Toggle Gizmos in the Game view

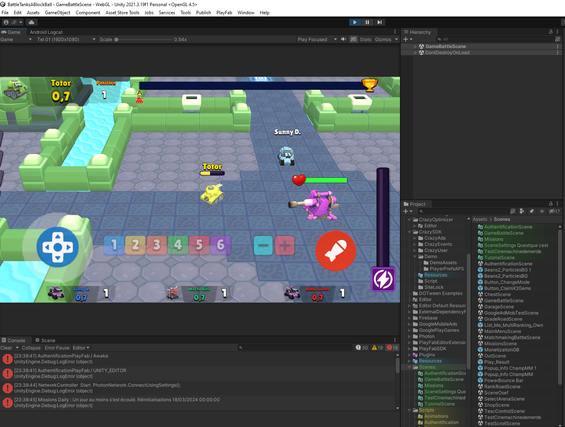pos(383,39)
